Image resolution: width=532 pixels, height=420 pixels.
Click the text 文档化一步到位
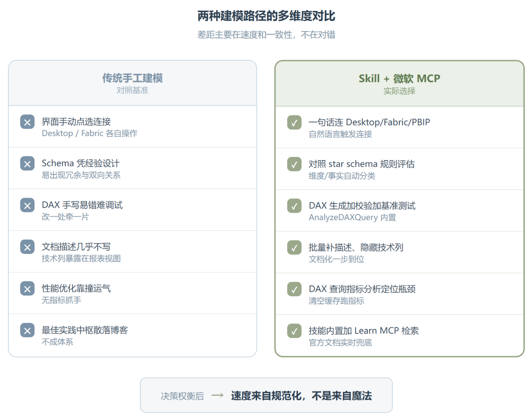336,260
